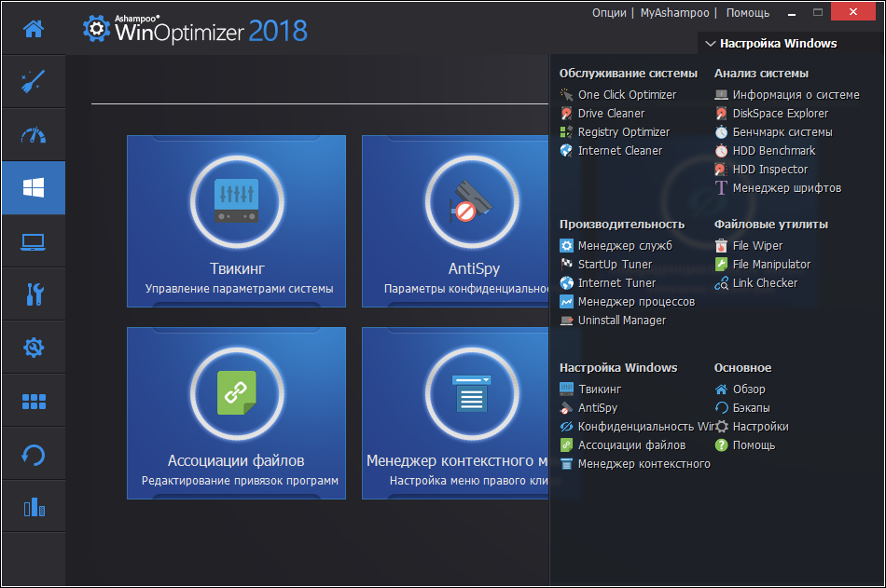The height and width of the screenshot is (588, 886).
Task: Select the Windows logo sidebar section
Action: [34, 187]
